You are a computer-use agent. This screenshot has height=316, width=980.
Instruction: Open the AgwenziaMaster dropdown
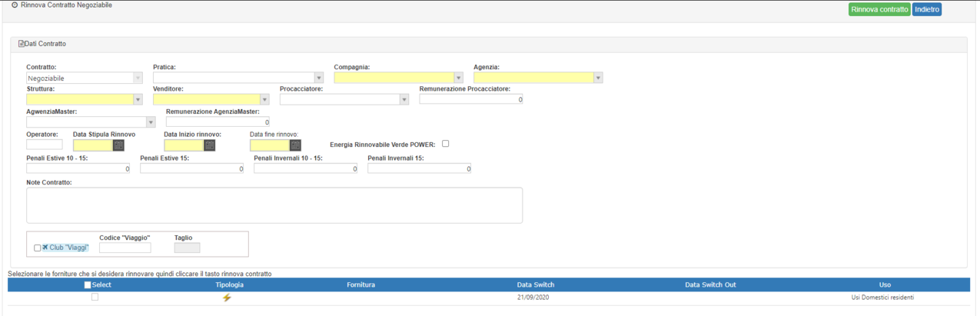tap(91, 121)
